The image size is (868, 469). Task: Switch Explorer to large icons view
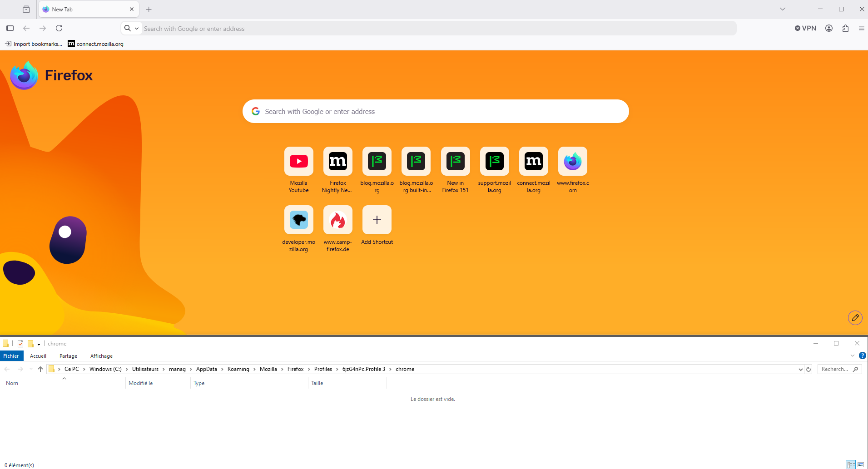coord(861,464)
